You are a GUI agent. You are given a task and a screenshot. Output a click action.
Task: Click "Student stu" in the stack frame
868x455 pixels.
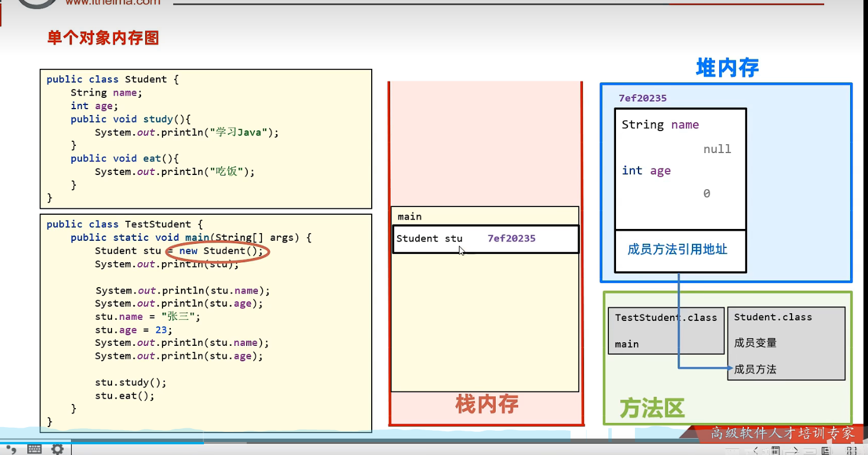[429, 238]
